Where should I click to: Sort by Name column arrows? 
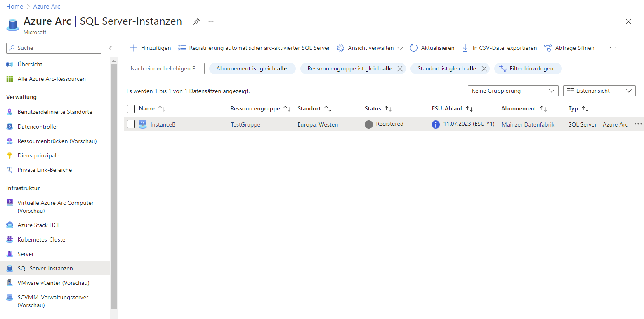[162, 109]
